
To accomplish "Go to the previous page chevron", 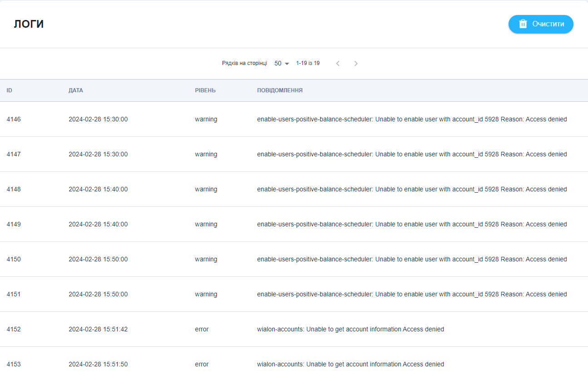I will coord(337,64).
